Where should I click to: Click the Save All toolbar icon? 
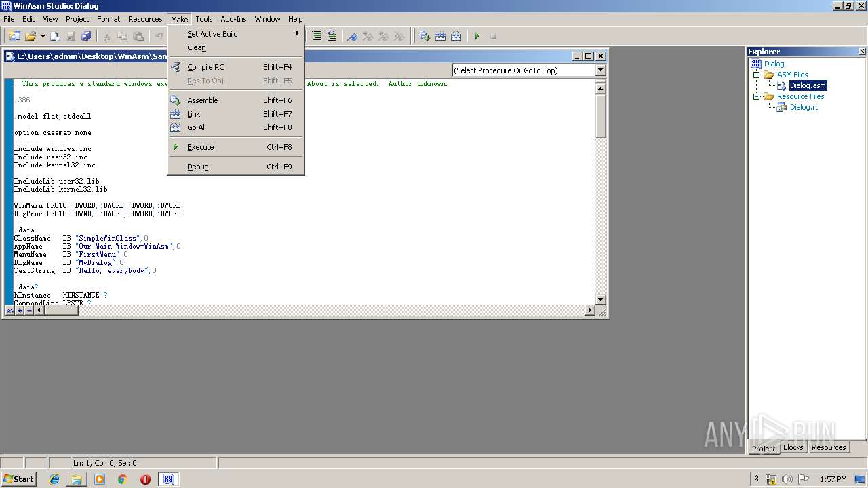(x=86, y=36)
